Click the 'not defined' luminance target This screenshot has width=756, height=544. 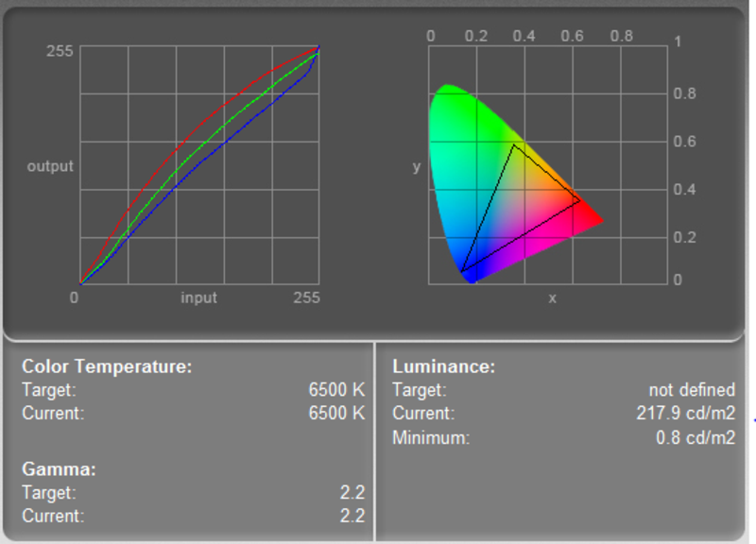692,390
